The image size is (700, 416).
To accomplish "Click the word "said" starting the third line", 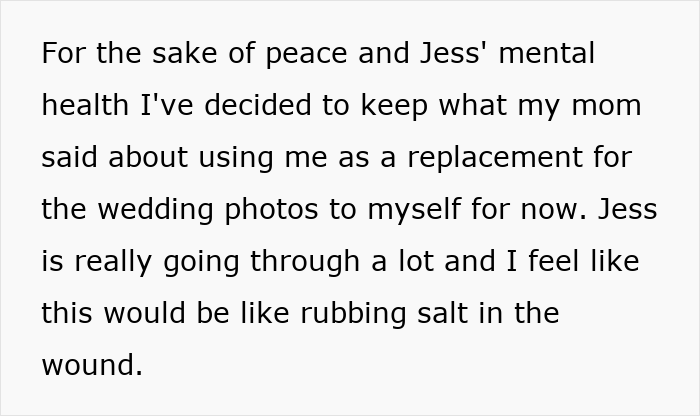I will 72,157.
